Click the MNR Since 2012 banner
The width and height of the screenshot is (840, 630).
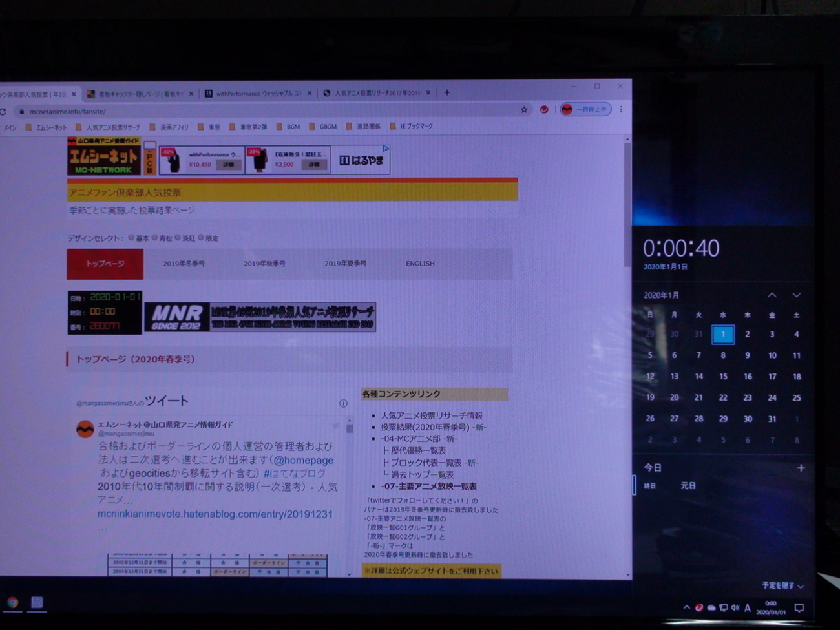tap(260, 317)
